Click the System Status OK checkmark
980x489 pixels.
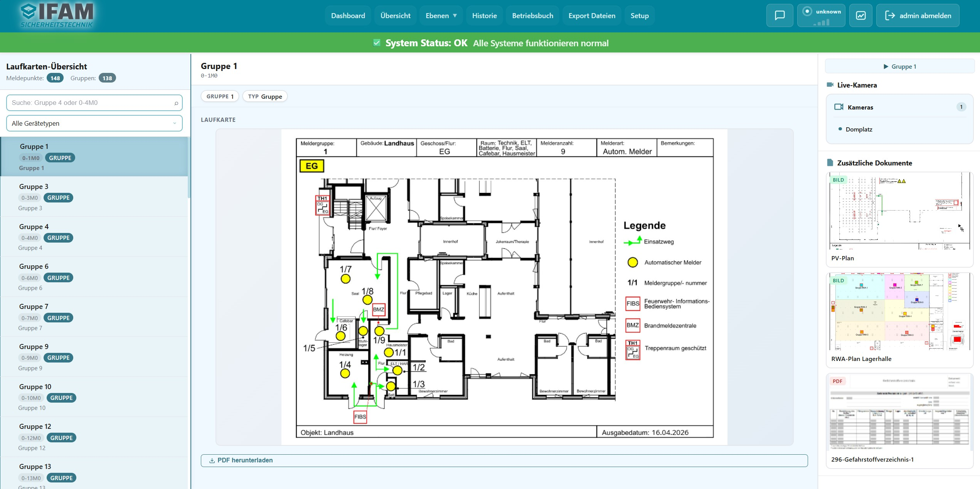tap(377, 43)
